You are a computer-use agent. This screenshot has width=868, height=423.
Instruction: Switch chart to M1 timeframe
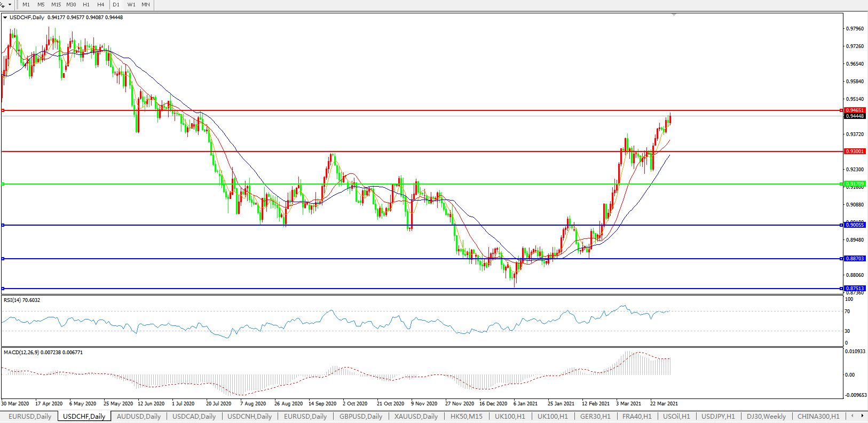point(26,4)
